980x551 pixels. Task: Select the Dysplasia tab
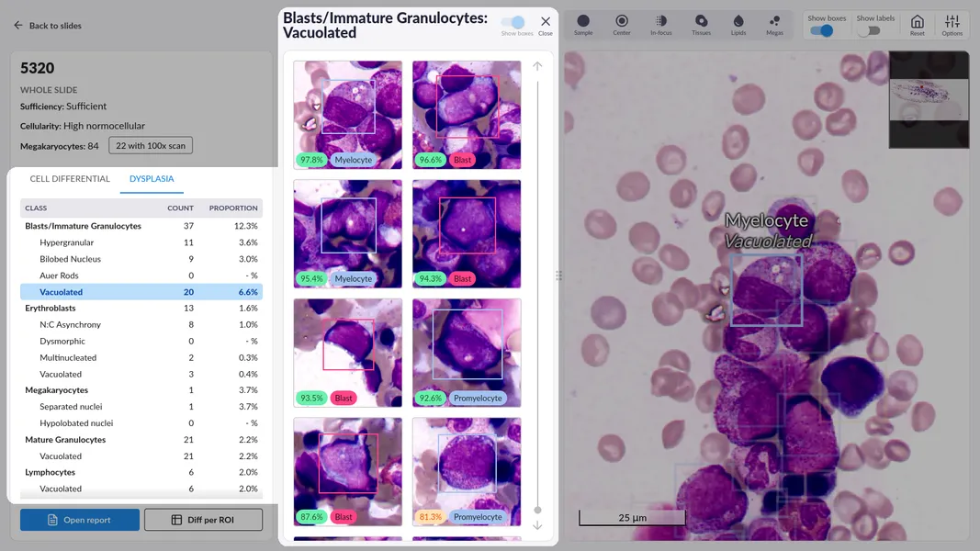pos(152,179)
